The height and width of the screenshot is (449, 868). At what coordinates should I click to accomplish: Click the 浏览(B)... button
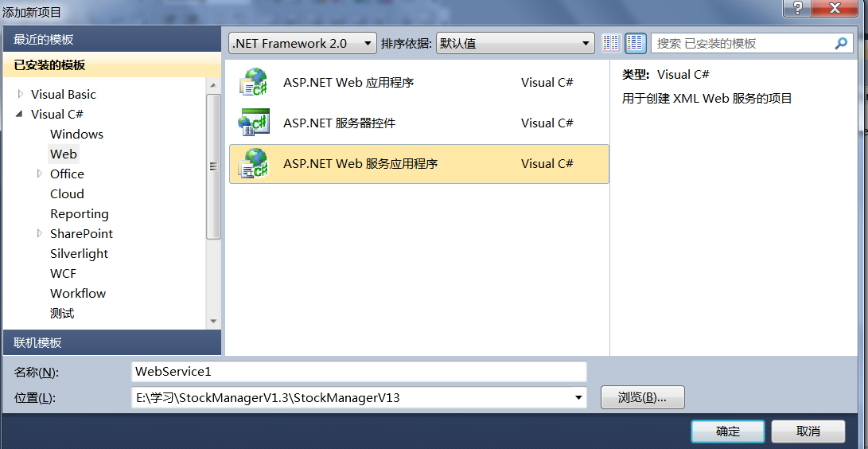click(x=643, y=397)
